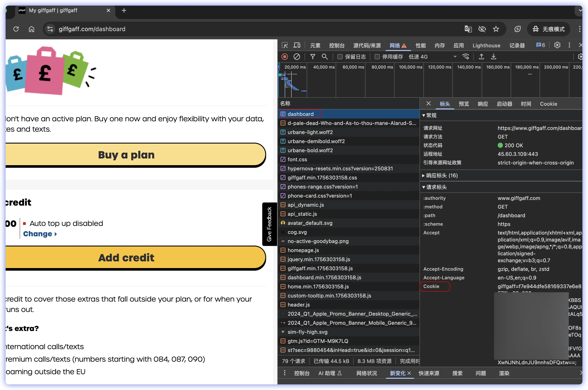Image resolution: width=588 pixels, height=390 pixels.
Task: Toggle the device toolbar icon
Action: [297, 45]
